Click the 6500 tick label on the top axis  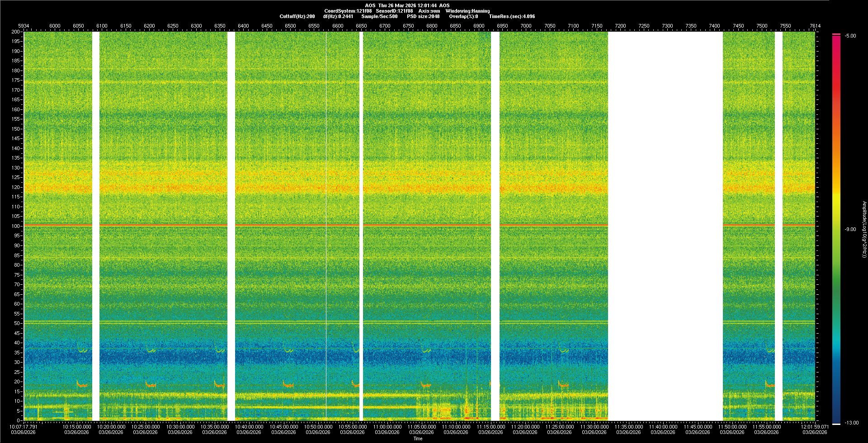coord(290,26)
